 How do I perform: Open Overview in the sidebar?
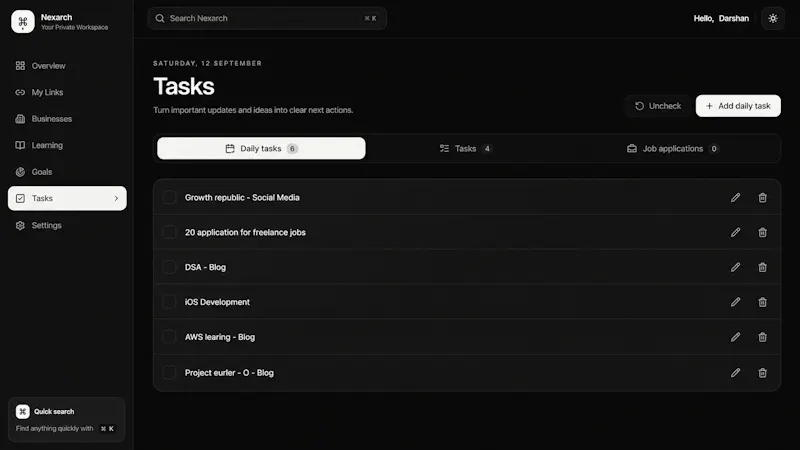pyautogui.click(x=67, y=66)
